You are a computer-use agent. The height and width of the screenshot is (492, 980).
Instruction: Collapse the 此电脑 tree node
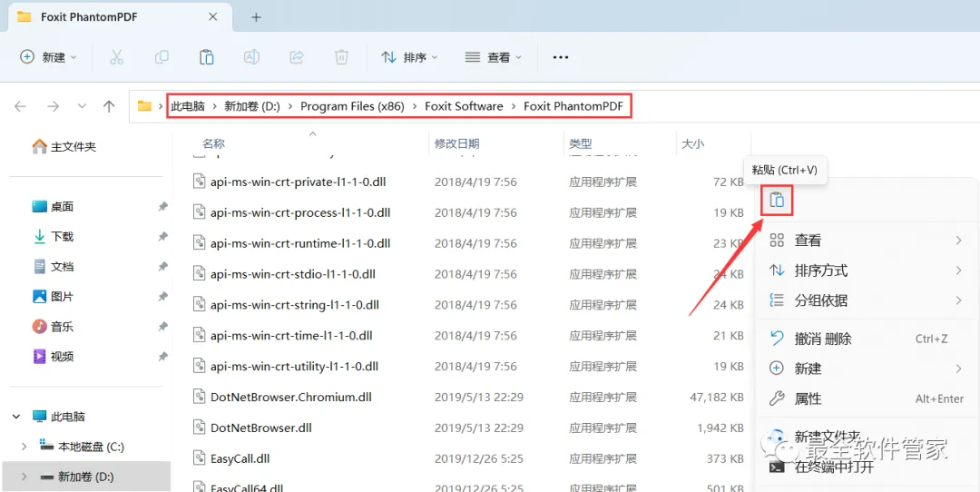point(17,417)
